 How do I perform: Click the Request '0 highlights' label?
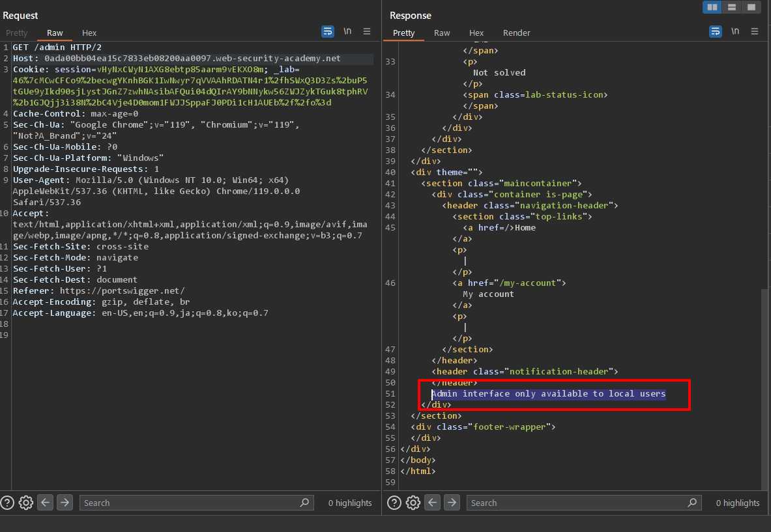350,503
